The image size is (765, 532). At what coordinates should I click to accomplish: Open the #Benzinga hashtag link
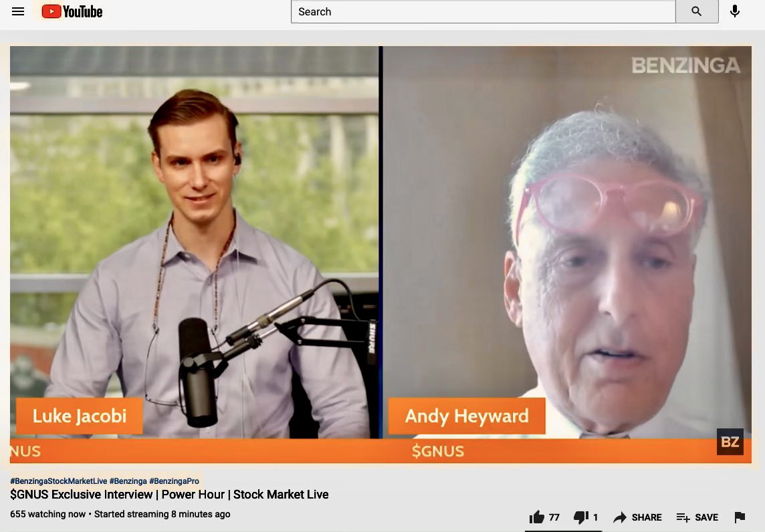[x=128, y=481]
